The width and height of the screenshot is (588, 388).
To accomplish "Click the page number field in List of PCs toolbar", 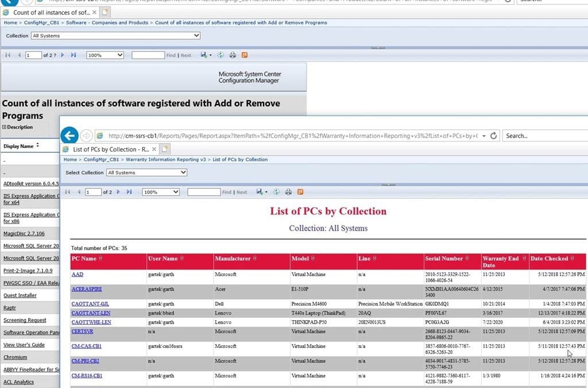I will 93,192.
